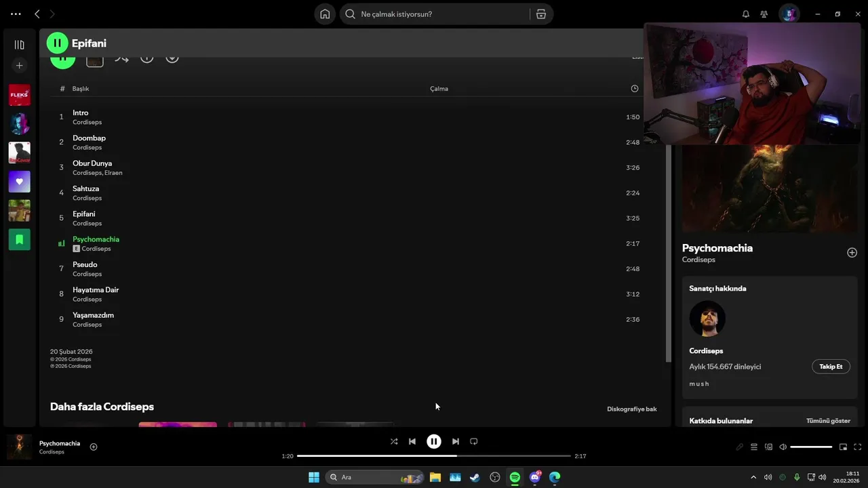Enter full screen player view
Image resolution: width=868 pixels, height=488 pixels.
coord(858,447)
